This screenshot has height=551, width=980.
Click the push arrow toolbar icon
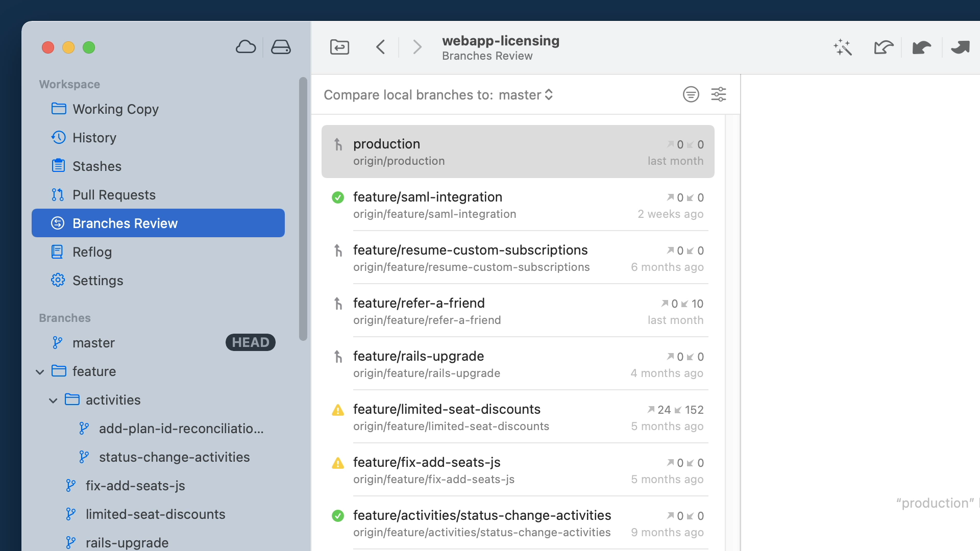[960, 47]
